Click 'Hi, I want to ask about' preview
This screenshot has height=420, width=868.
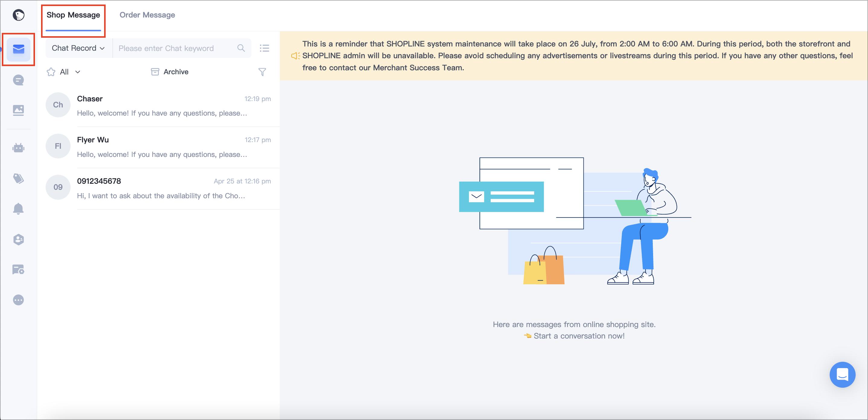pos(161,196)
